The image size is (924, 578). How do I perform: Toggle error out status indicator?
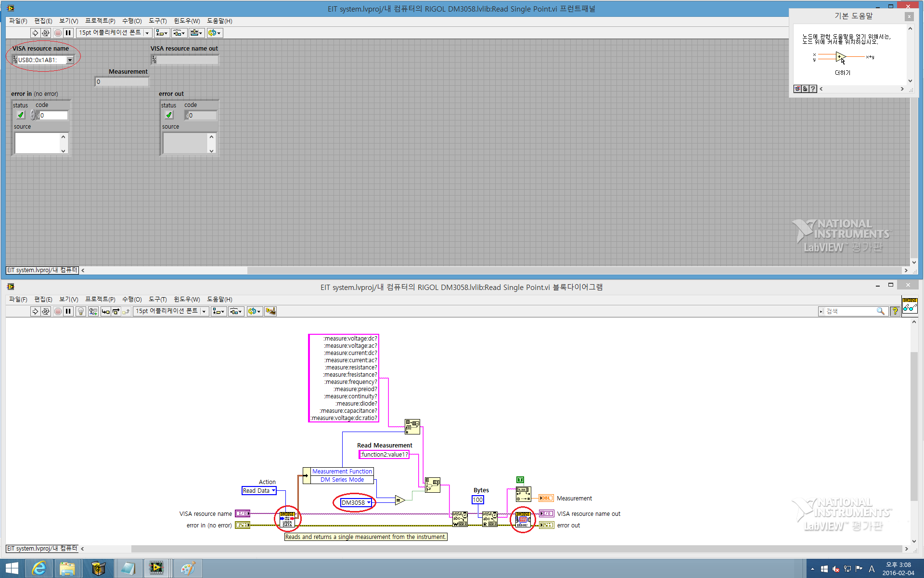[x=169, y=115]
